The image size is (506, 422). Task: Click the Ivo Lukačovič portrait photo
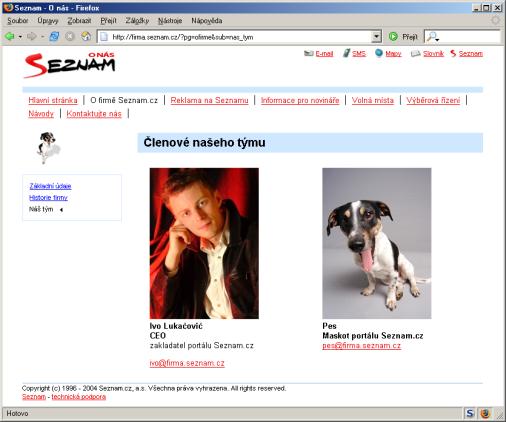click(x=204, y=243)
